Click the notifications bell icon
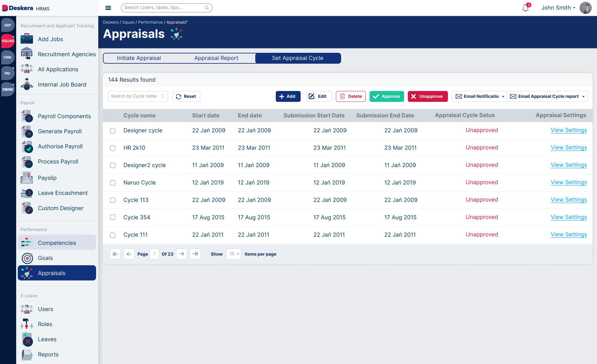This screenshot has width=597, height=364. coord(525,8)
